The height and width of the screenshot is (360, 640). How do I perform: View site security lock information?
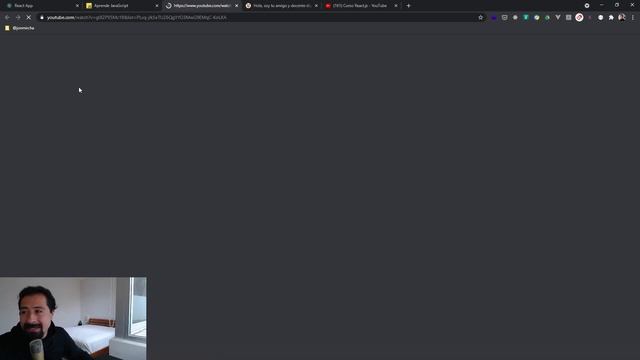click(x=42, y=18)
